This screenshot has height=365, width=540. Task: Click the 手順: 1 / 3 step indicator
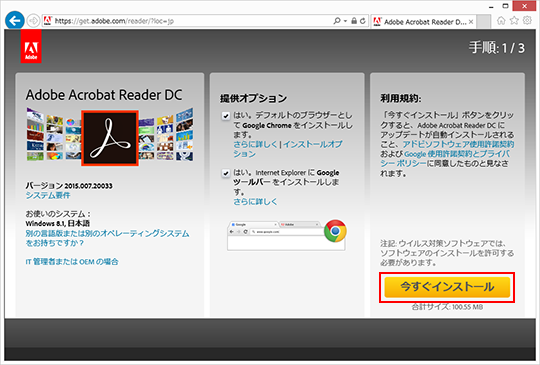pos(497,48)
